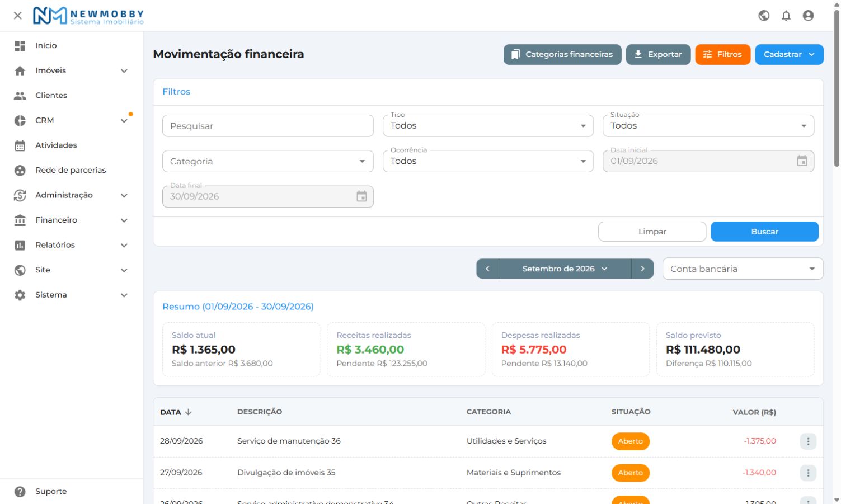Image resolution: width=841 pixels, height=504 pixels.
Task: Open Categorias financeiras
Action: 562,54
